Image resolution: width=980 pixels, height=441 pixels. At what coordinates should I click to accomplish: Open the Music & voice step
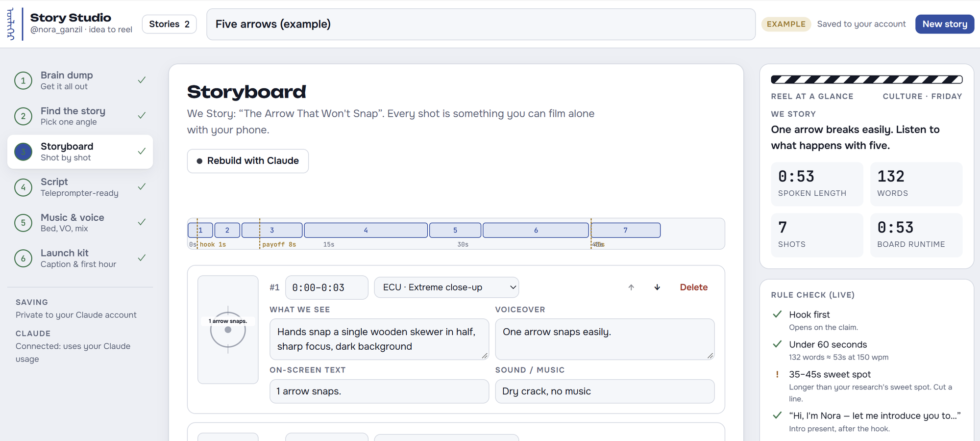click(x=80, y=223)
